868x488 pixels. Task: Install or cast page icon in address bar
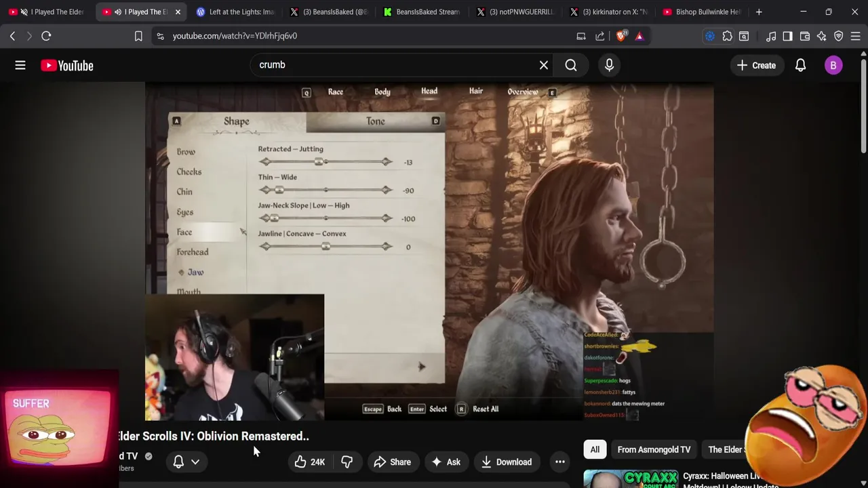click(581, 36)
